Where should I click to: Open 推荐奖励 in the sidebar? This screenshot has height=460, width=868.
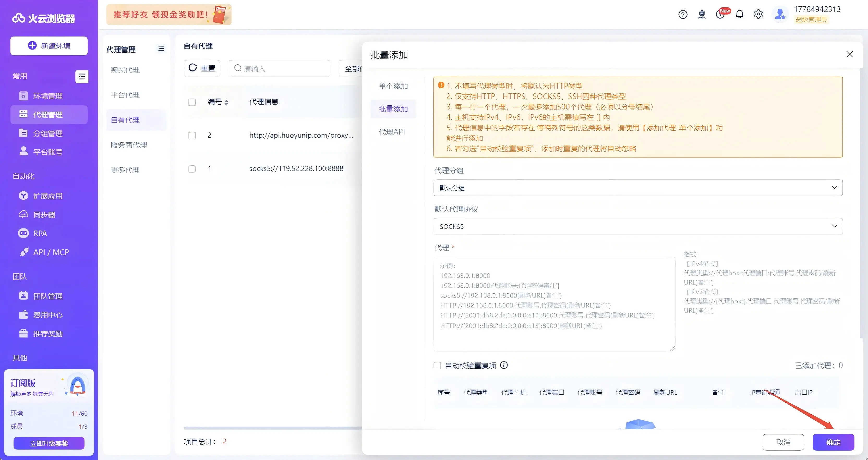[x=49, y=334]
